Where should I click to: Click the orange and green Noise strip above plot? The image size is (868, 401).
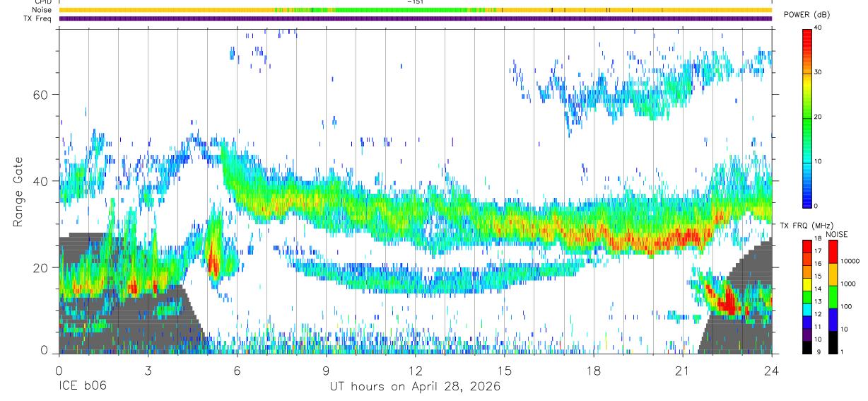pos(415,10)
